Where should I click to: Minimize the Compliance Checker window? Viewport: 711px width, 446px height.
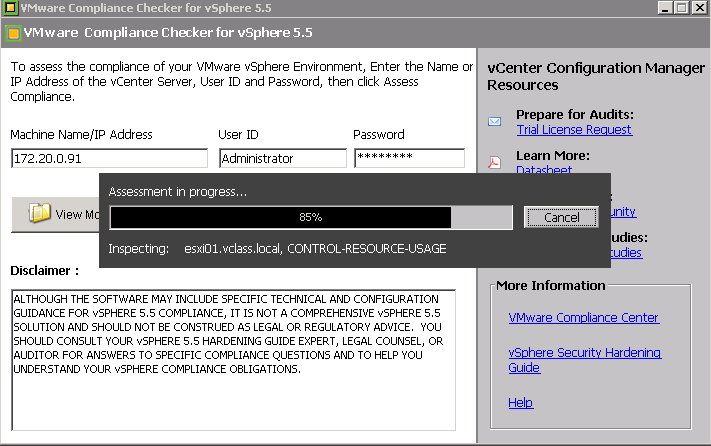665,8
